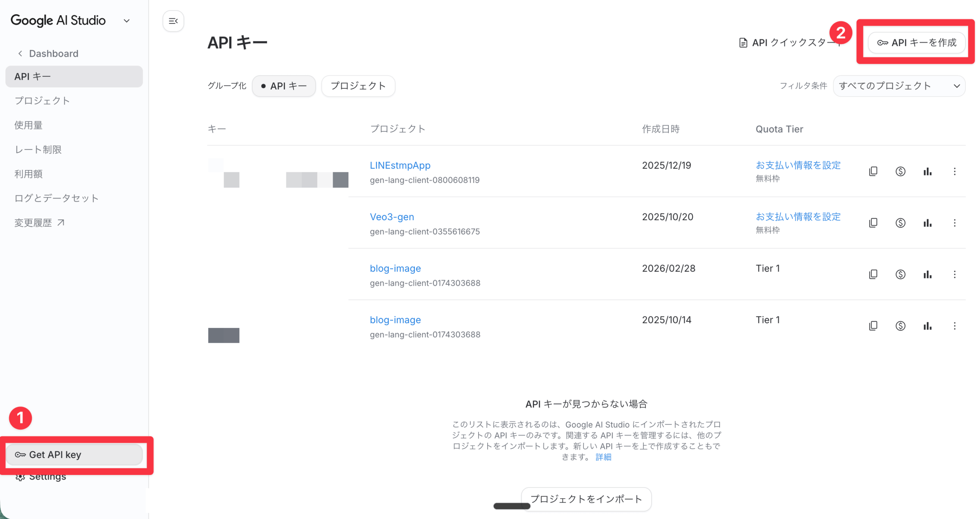Viewport: 980px width, 519px height.
Task: Expand the Google AI Studio header chevron
Action: coord(127,21)
